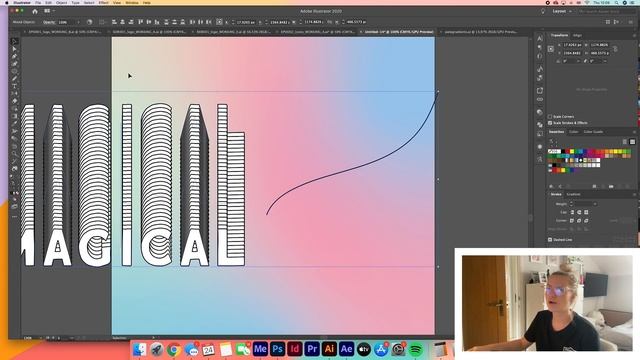This screenshot has height=360, width=640.
Task: Switch Swatches panel to thumbnail view
Action: [632, 142]
